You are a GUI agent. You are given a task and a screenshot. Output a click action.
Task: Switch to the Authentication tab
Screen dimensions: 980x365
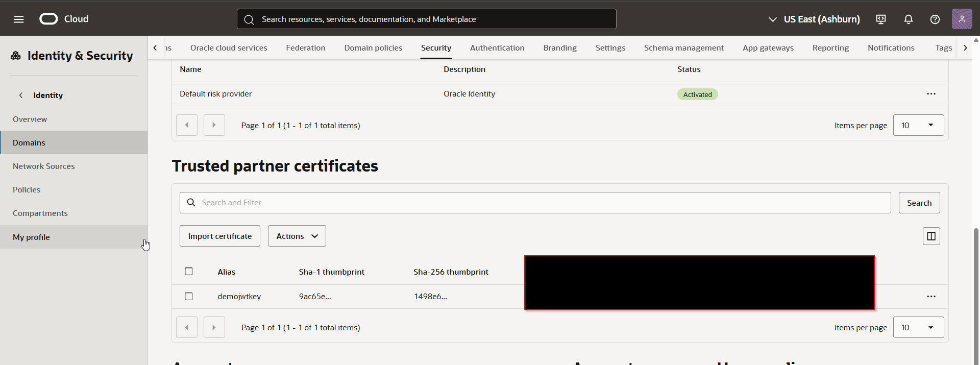[497, 48]
